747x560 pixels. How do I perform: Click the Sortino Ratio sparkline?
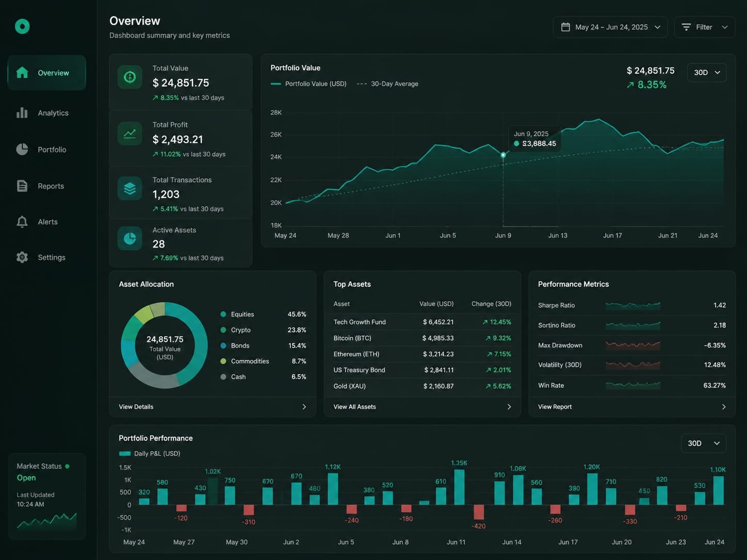pyautogui.click(x=633, y=325)
